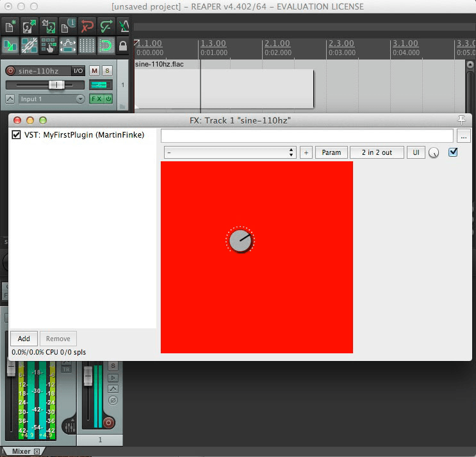Click the TR trim button in mixer
476x457 pixels.
66,369
